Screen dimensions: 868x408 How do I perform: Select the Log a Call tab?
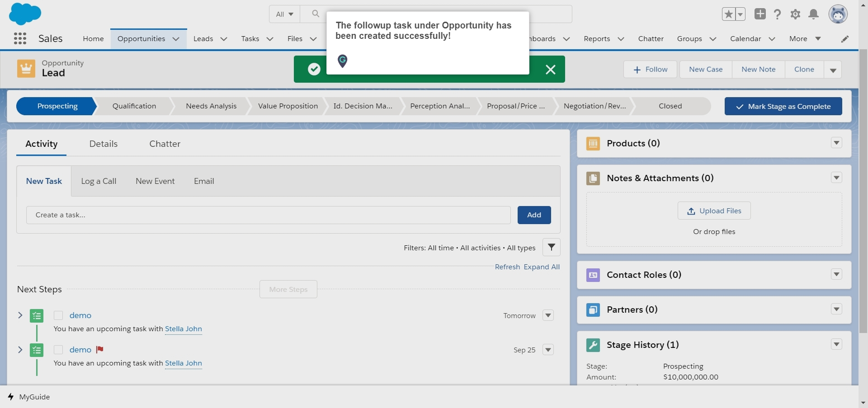click(99, 181)
